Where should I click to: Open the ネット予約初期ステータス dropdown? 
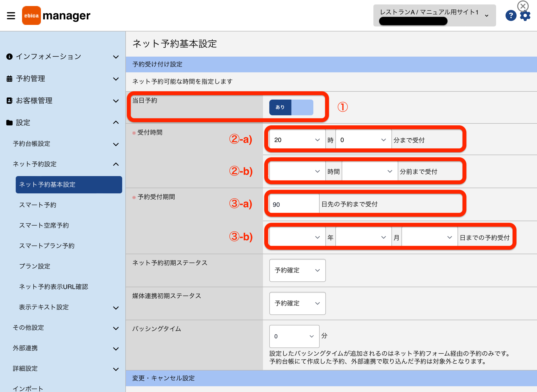tap(297, 270)
